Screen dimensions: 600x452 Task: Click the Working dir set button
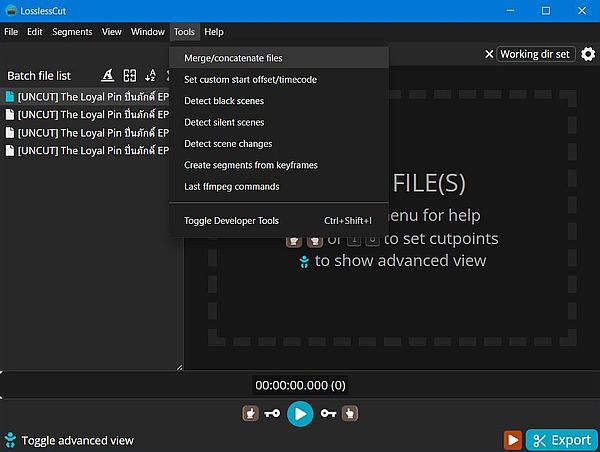tap(535, 54)
